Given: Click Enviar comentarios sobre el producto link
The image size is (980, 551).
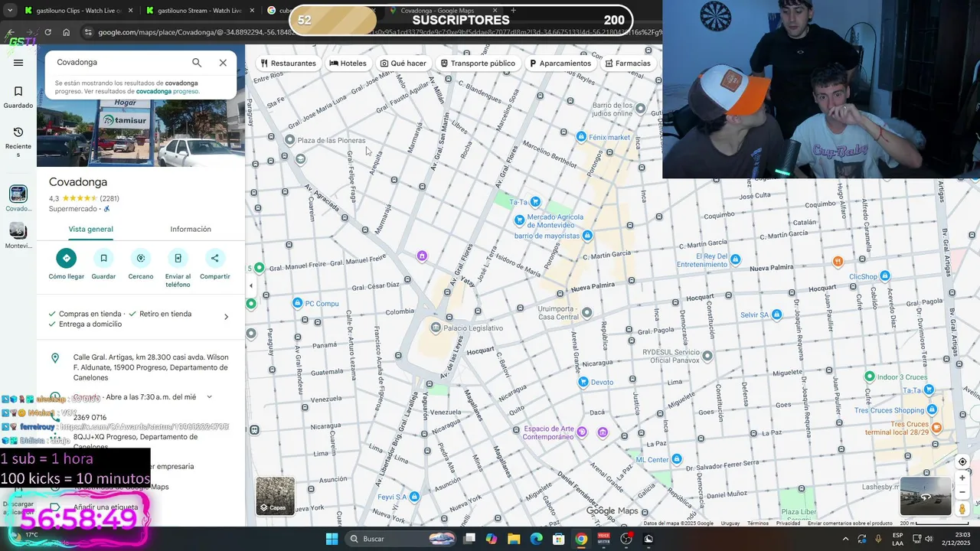Looking at the screenshot, I should coord(850,523).
